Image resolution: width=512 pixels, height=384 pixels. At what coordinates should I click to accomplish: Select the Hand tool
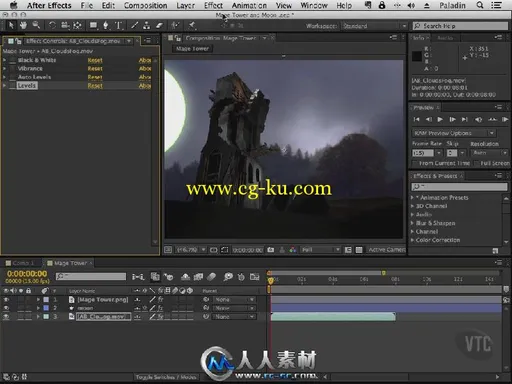[23, 25]
